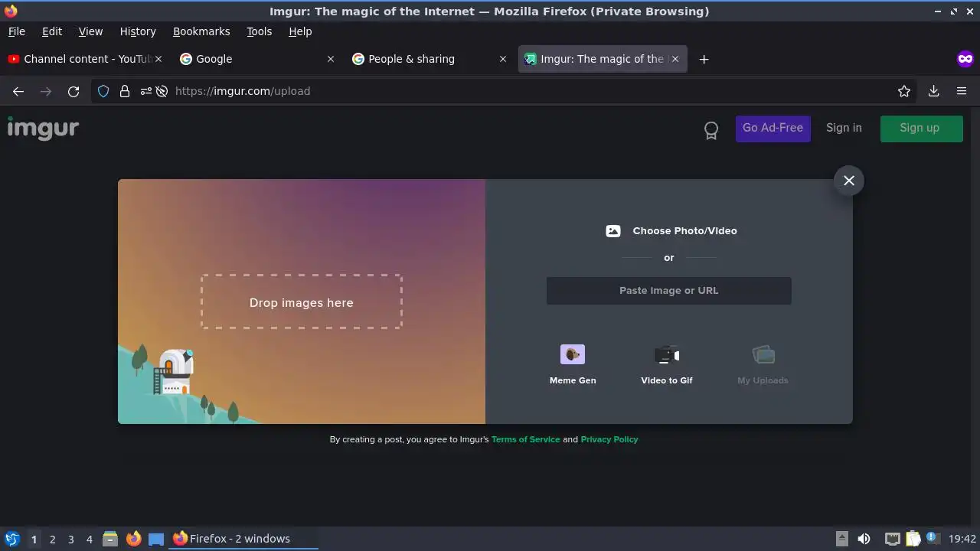The height and width of the screenshot is (551, 980).
Task: Go back with the browser back arrow
Action: click(x=18, y=91)
